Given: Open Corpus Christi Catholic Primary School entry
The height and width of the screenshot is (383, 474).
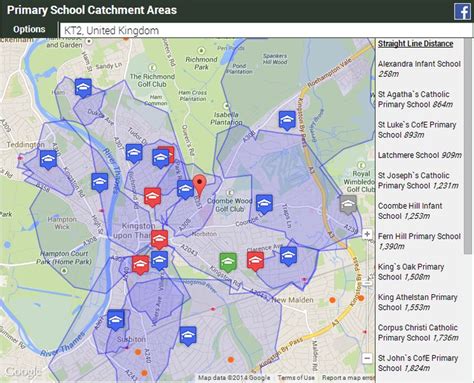Looking at the screenshot, I should click(x=418, y=333).
